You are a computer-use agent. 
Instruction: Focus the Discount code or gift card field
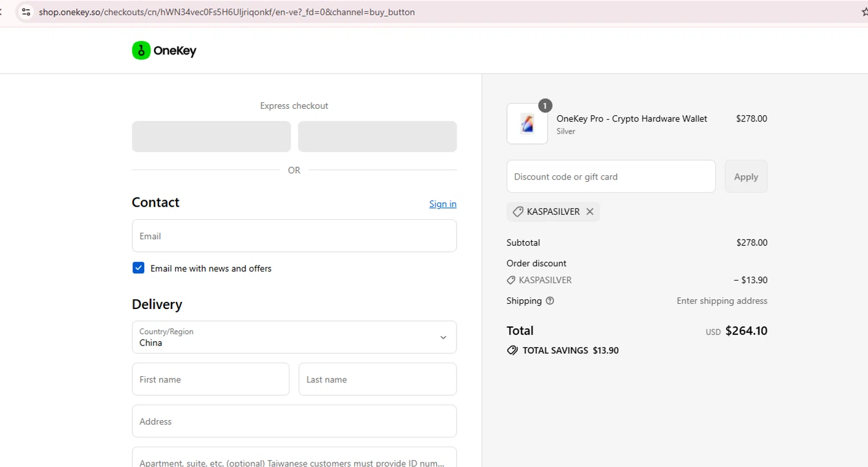[x=611, y=176]
